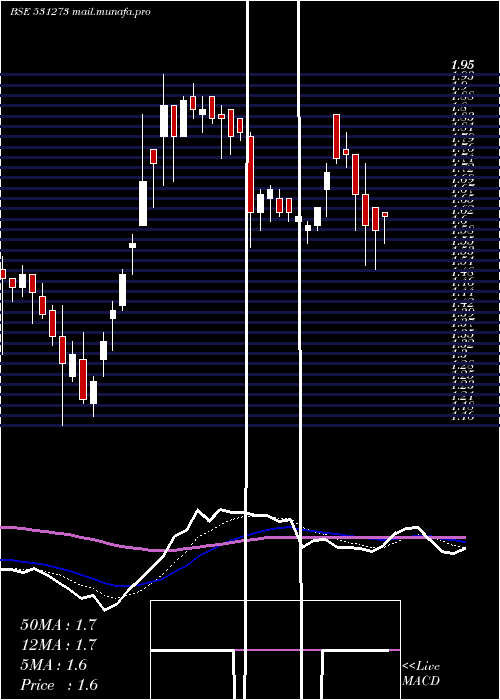Click the 12MA : 1.7 readout
The height and width of the screenshot is (700, 500).
pyautogui.click(x=58, y=645)
